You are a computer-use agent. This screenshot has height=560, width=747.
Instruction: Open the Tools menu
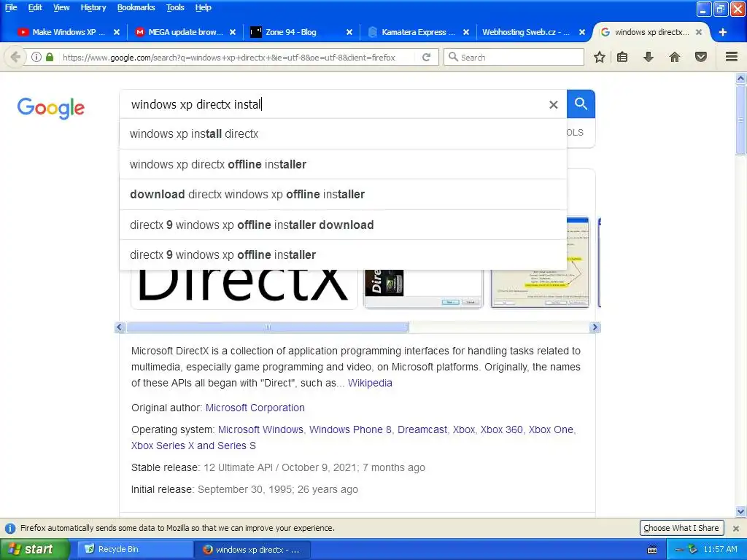pyautogui.click(x=175, y=7)
